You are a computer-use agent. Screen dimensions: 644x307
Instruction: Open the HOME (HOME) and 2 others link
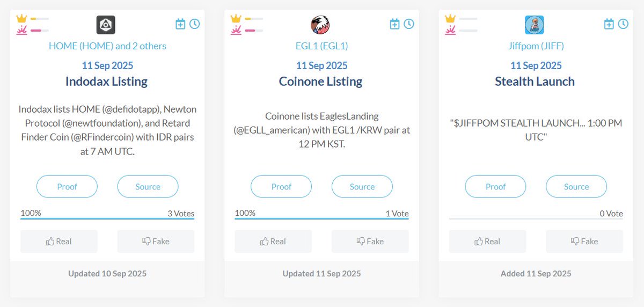point(107,46)
